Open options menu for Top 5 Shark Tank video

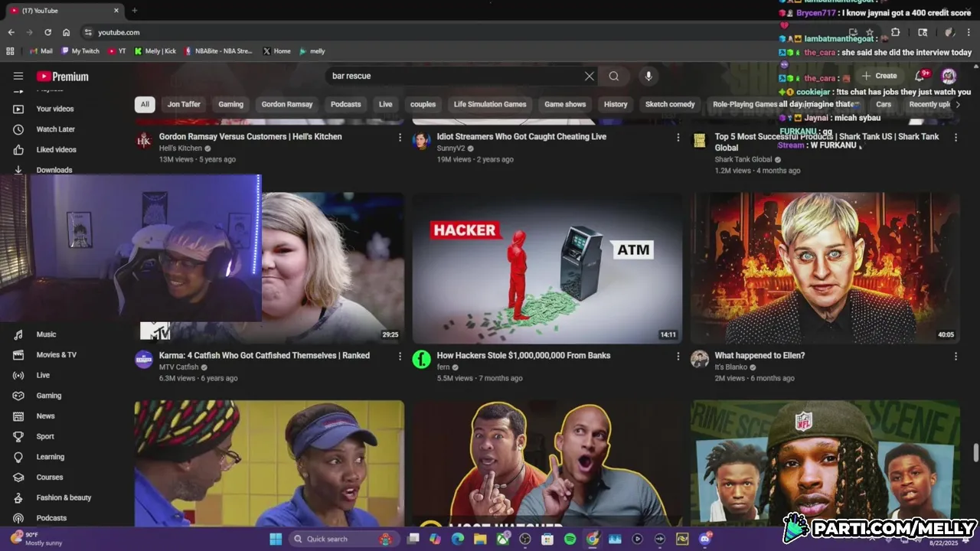(955, 137)
